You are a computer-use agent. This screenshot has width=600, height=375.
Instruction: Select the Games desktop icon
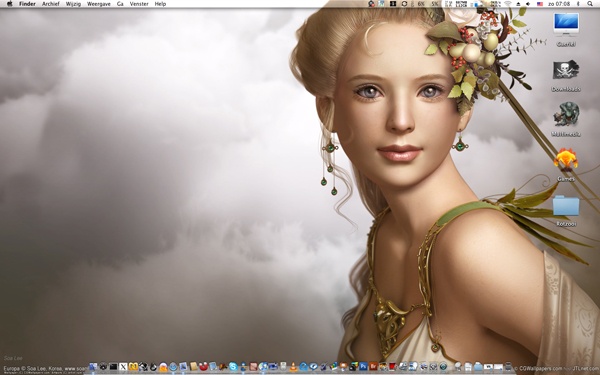click(566, 160)
